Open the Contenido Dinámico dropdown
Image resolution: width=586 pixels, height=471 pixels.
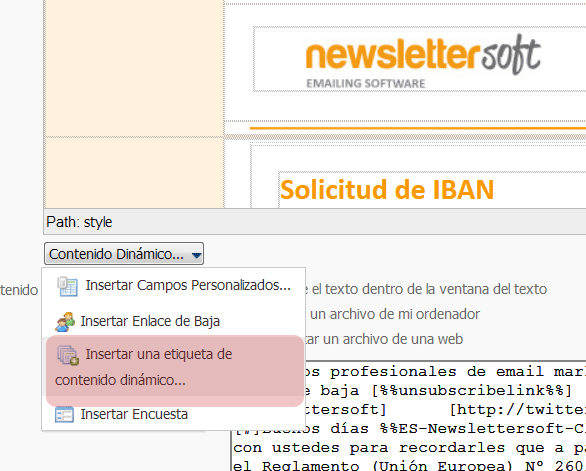(x=124, y=254)
